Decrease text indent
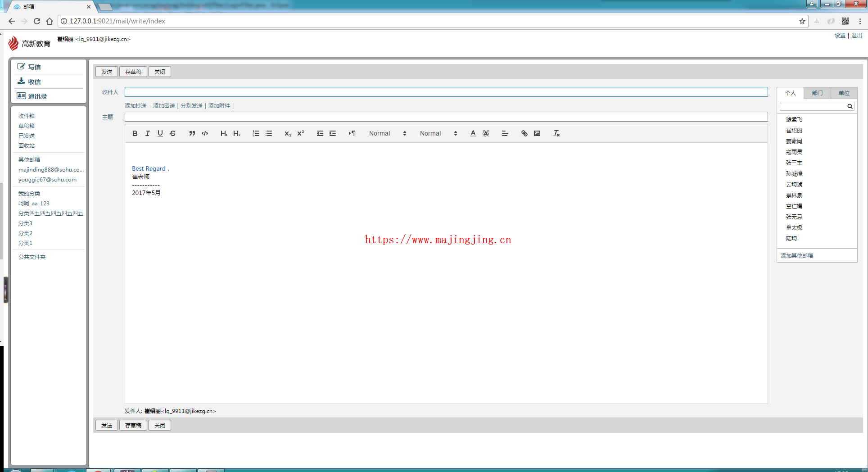This screenshot has width=868, height=472. point(320,133)
